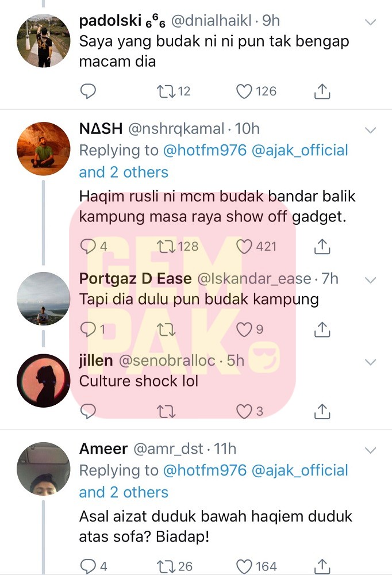Share Portgaz D Ease's tweet

click(322, 329)
